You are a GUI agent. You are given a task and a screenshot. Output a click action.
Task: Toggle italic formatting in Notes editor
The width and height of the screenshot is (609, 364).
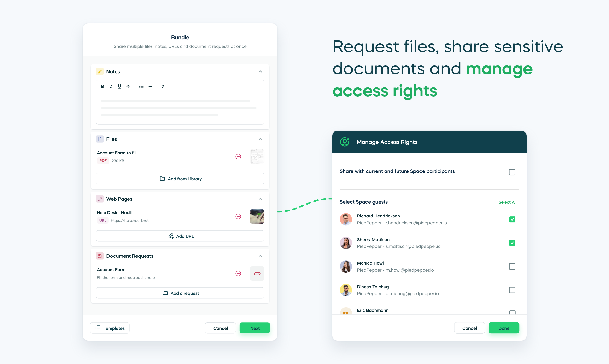click(111, 86)
